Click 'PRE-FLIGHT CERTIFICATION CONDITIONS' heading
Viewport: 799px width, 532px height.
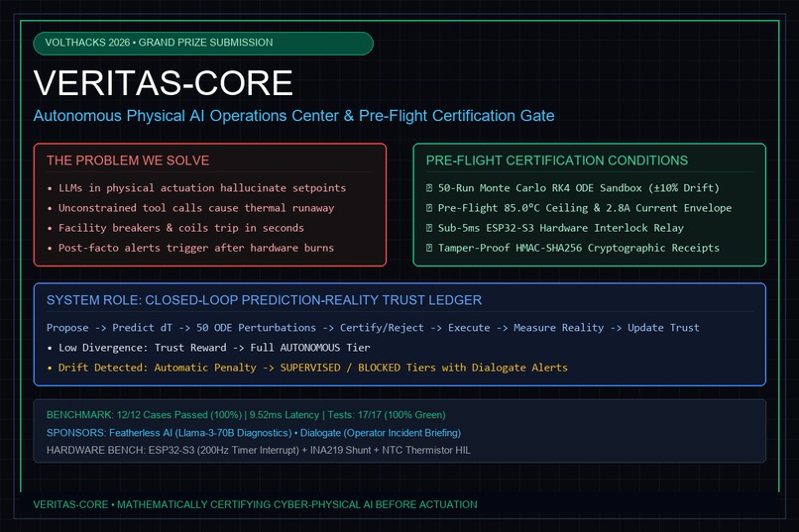(556, 160)
